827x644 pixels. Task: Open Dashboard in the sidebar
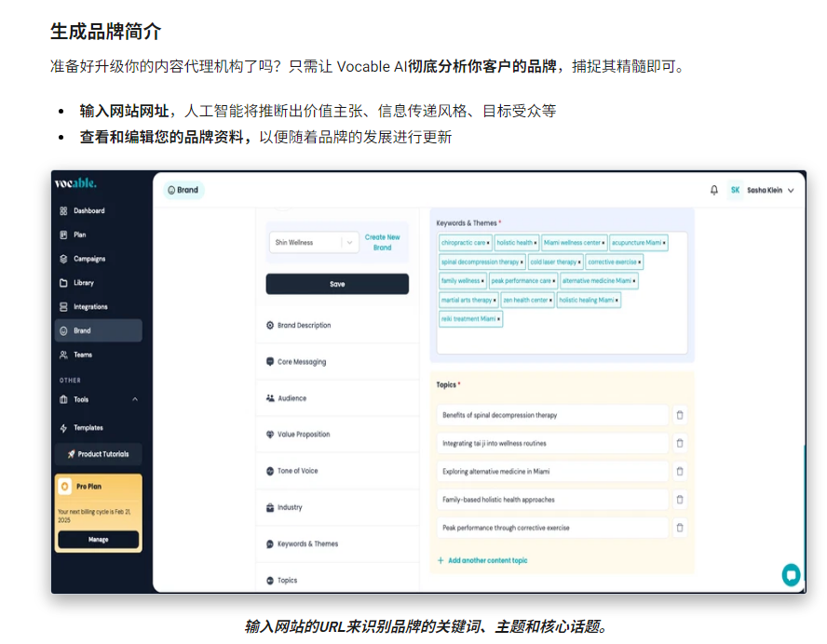coord(88,211)
